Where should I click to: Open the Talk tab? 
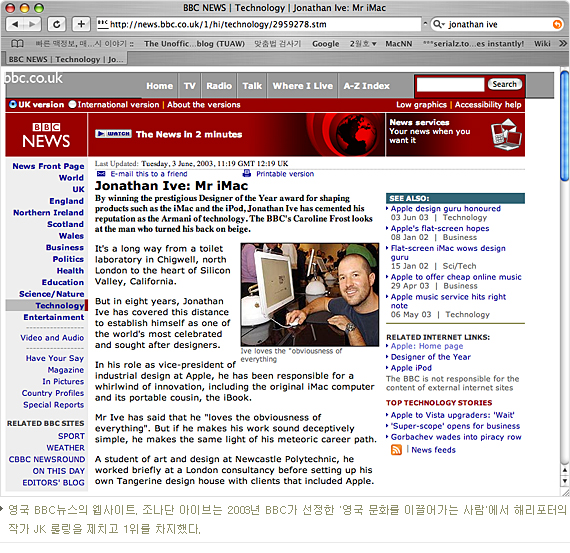252,86
